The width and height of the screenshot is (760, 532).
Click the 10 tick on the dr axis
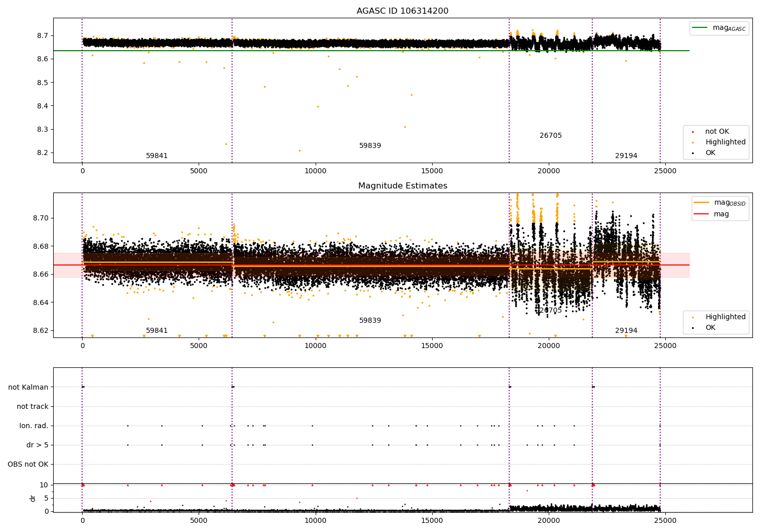click(44, 485)
